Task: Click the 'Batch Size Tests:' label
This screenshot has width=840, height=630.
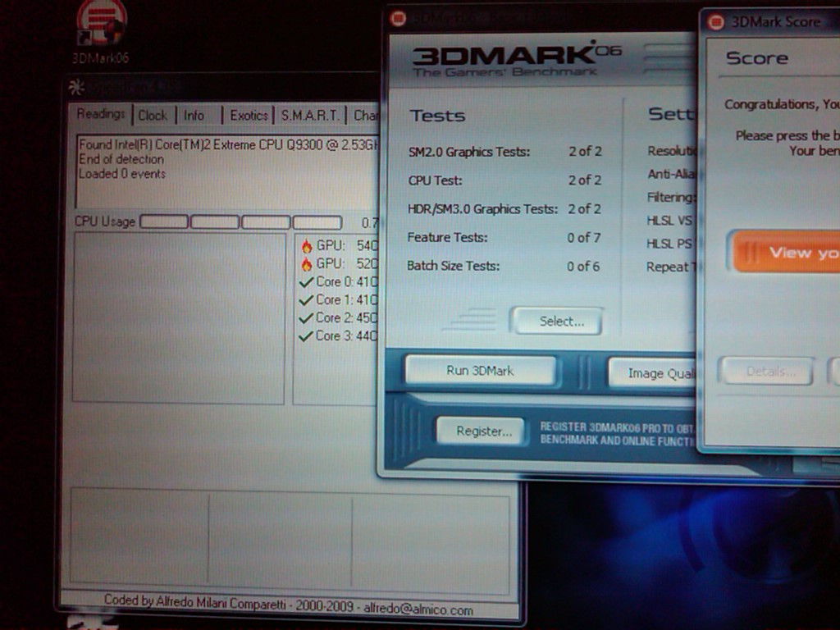Action: pos(453,266)
